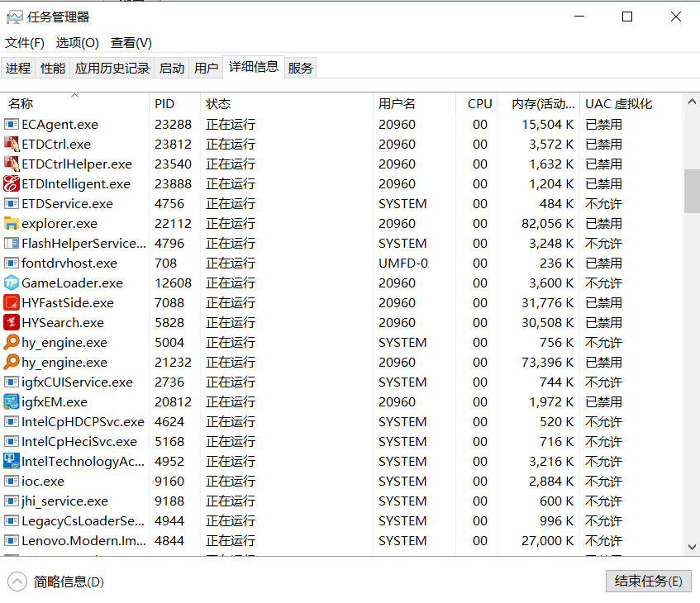Click the IntelCpHeciSvc.exe icon

[12, 441]
